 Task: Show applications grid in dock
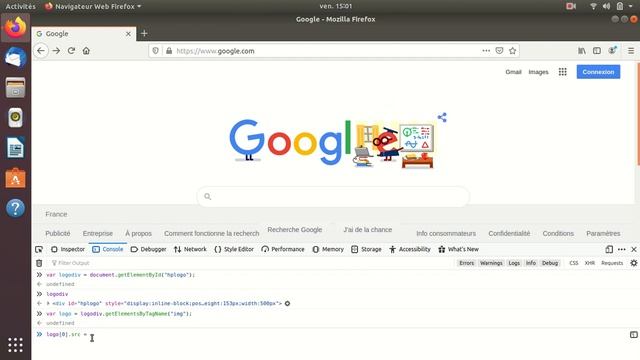[x=16, y=345]
